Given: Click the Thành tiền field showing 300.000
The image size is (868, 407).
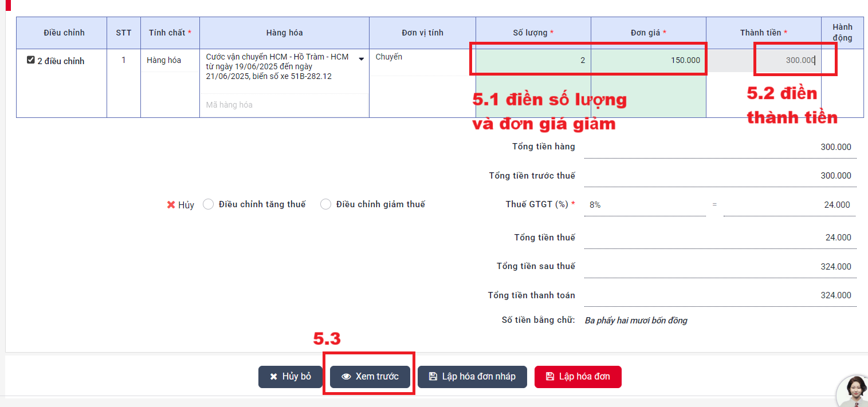Looking at the screenshot, I should (764, 61).
